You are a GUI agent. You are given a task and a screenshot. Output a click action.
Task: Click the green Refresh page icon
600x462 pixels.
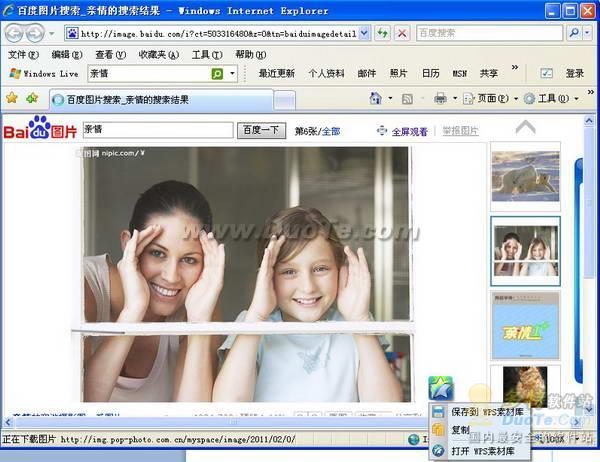point(382,34)
